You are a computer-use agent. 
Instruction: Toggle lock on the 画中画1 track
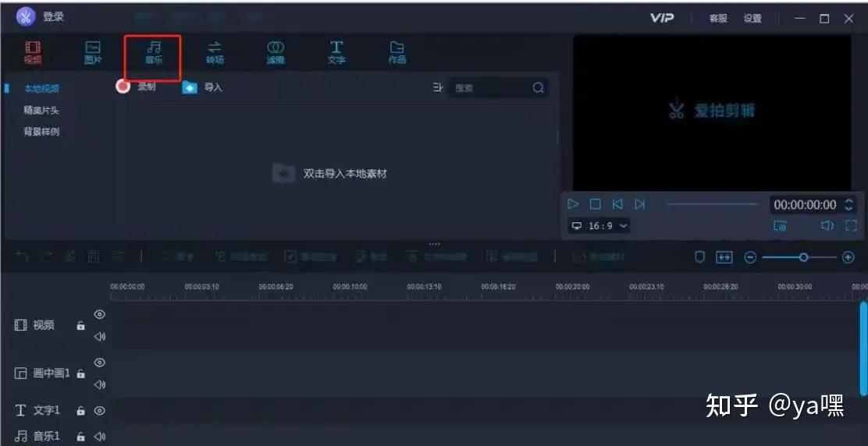coord(81,373)
